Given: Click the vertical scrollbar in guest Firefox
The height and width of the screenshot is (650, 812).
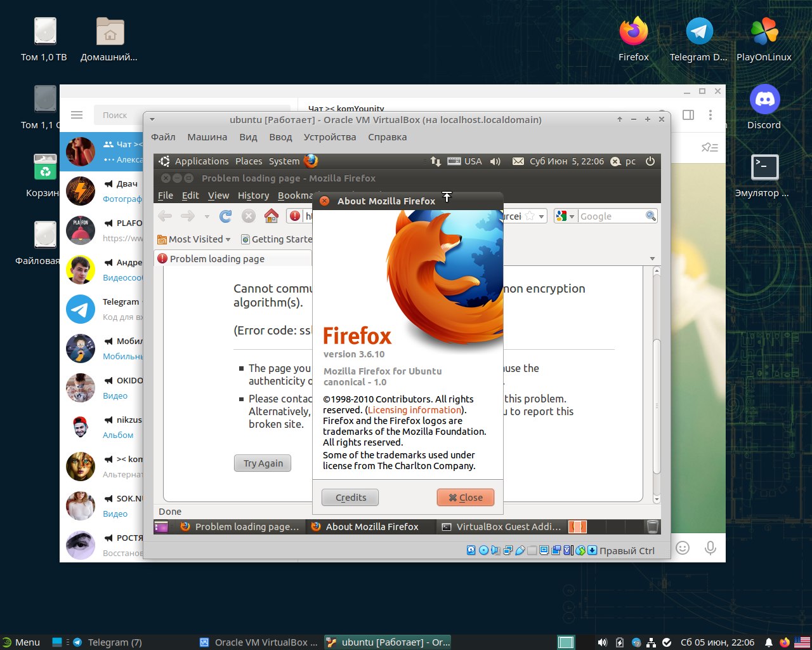Looking at the screenshot, I should pyautogui.click(x=657, y=406).
